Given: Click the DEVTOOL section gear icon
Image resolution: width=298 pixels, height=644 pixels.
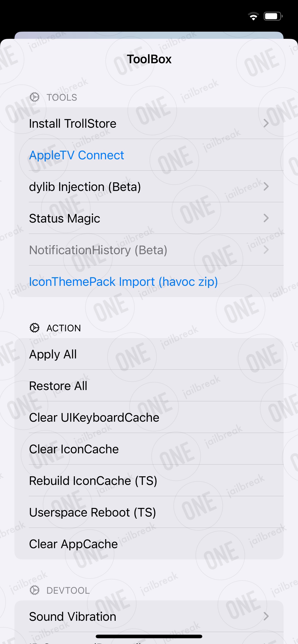Looking at the screenshot, I should pyautogui.click(x=35, y=590).
